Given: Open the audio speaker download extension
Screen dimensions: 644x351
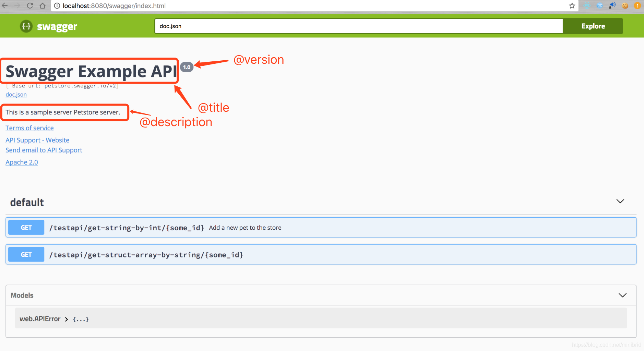Looking at the screenshot, I should pos(612,5).
